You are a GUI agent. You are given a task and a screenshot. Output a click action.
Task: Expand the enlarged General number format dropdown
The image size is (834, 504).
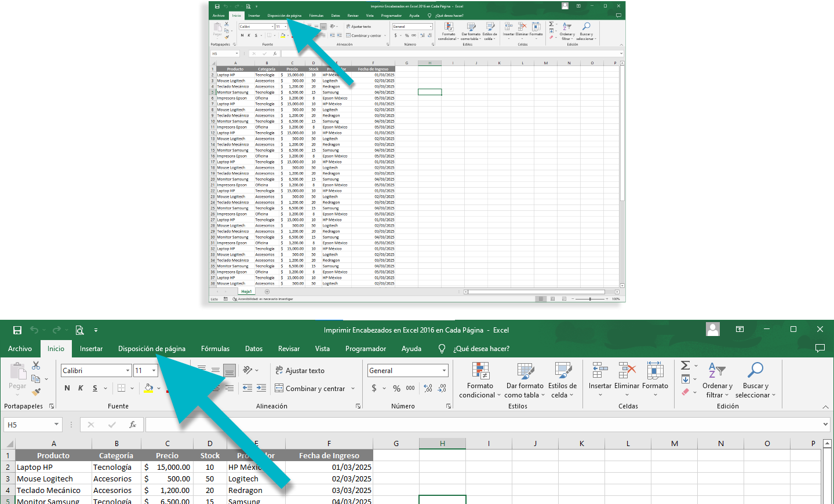[x=444, y=371]
